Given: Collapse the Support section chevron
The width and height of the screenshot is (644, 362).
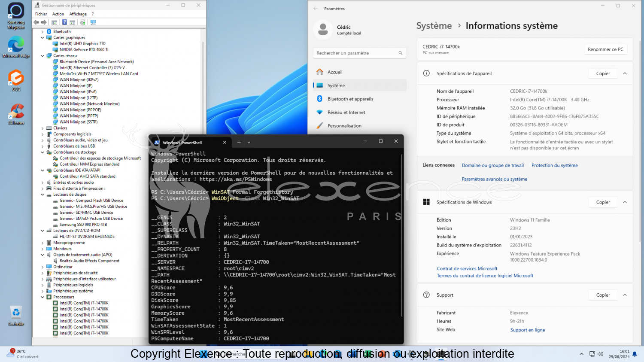Looking at the screenshot, I should point(625,295).
